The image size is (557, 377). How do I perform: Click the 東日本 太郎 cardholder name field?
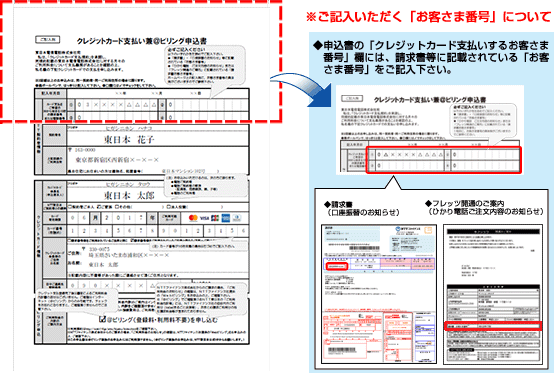[x=129, y=195]
